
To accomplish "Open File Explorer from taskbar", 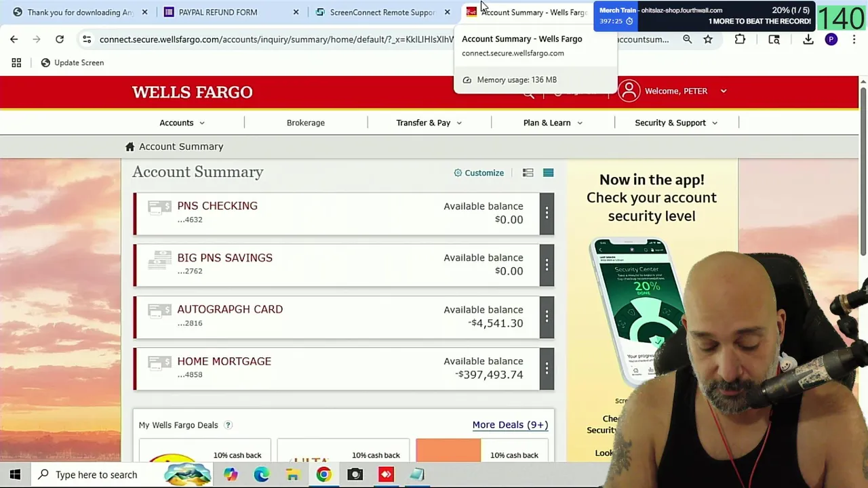I will [292, 474].
